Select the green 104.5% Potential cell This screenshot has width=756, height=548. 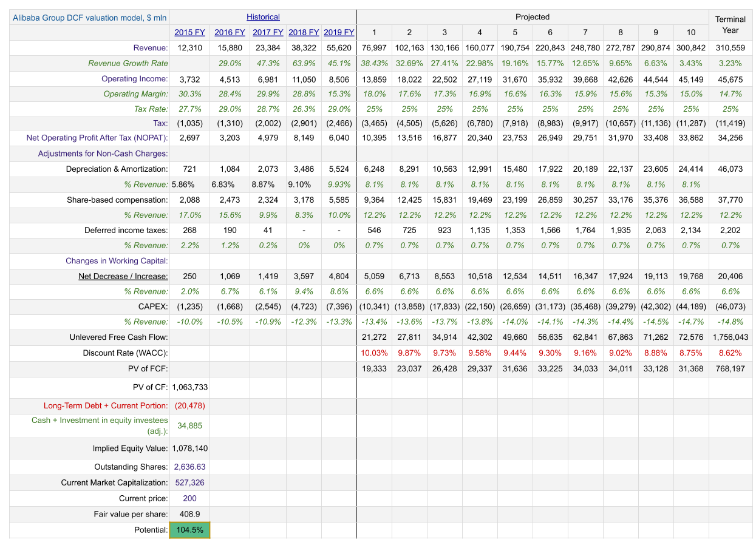coord(189,530)
